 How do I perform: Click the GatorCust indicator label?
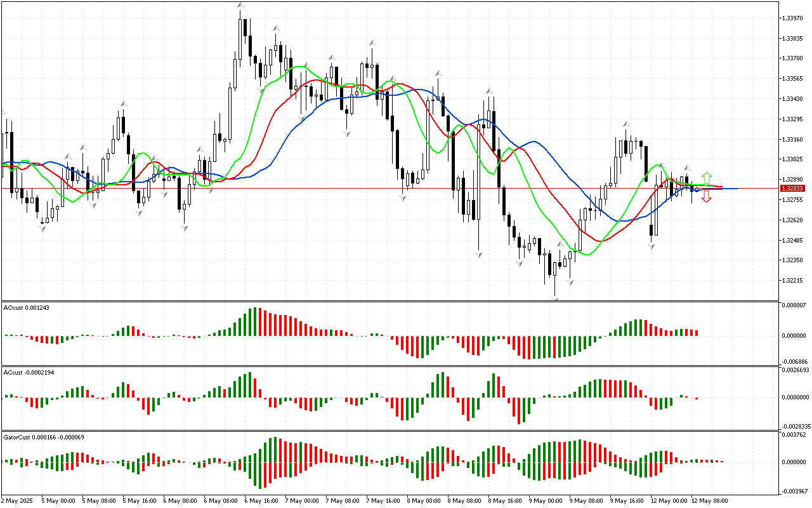(x=44, y=437)
